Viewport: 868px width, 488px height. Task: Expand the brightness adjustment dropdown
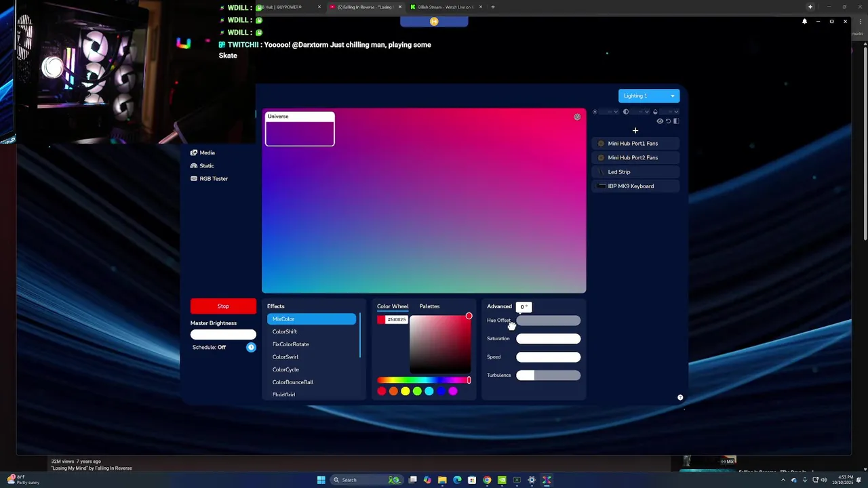[x=609, y=112]
